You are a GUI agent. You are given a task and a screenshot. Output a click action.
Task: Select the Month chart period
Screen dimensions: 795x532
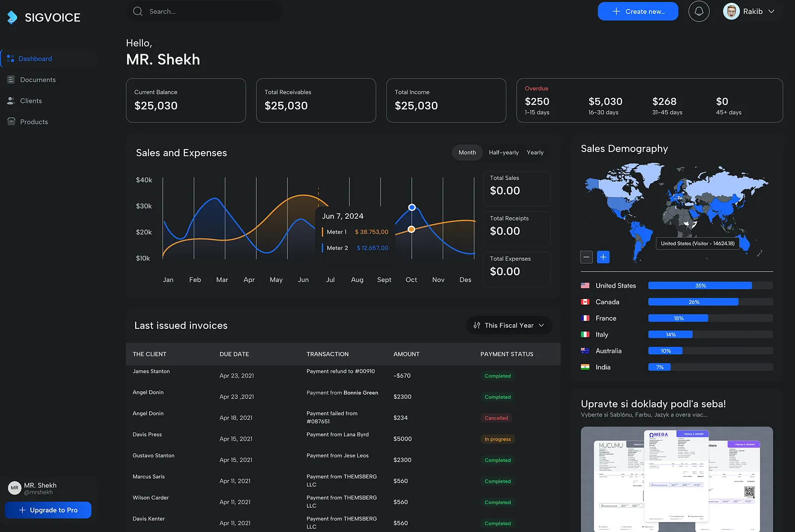[467, 152]
